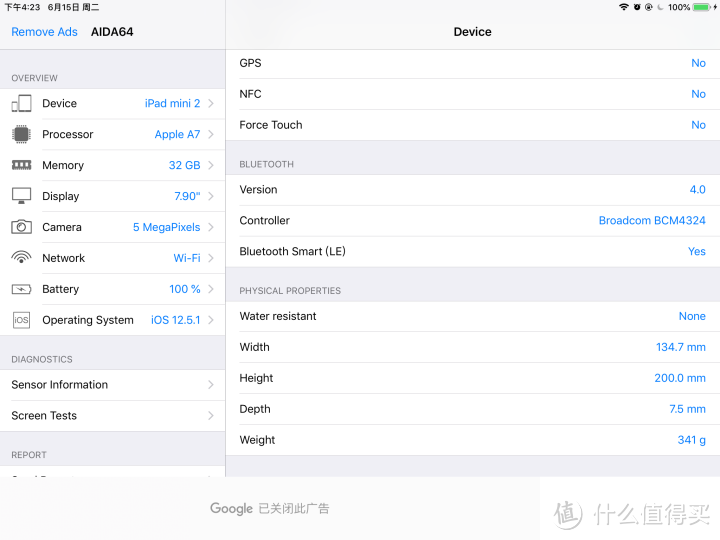The height and width of the screenshot is (540, 720).
Task: Tap Broadcom BCM4324 controller value
Action: pos(652,220)
